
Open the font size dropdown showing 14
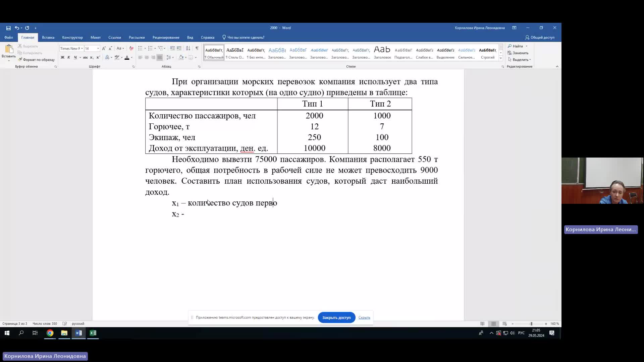click(x=98, y=49)
